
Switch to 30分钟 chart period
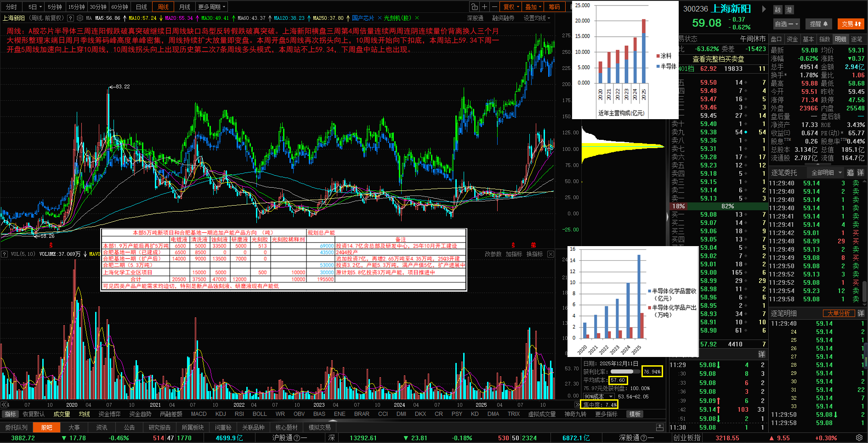pos(98,7)
